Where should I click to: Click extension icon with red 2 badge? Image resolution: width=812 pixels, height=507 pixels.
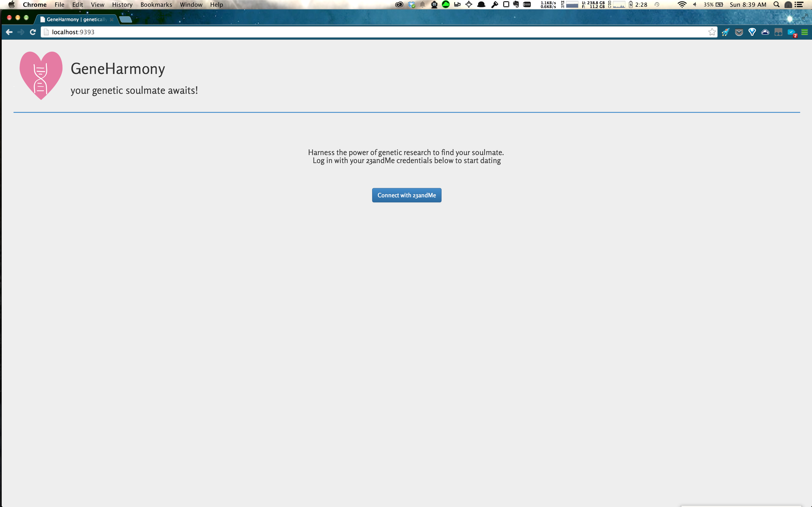click(792, 33)
